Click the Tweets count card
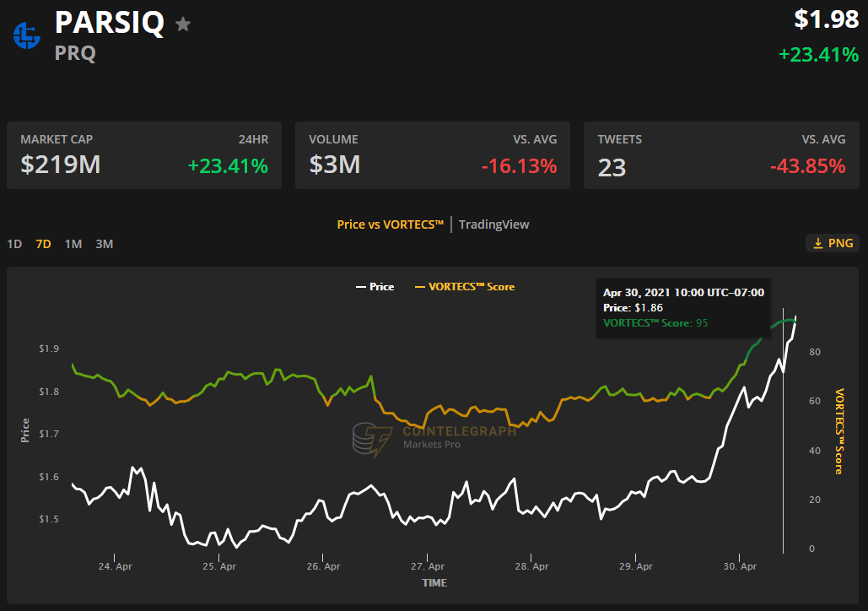Image resolution: width=868 pixels, height=611 pixels. coord(721,155)
